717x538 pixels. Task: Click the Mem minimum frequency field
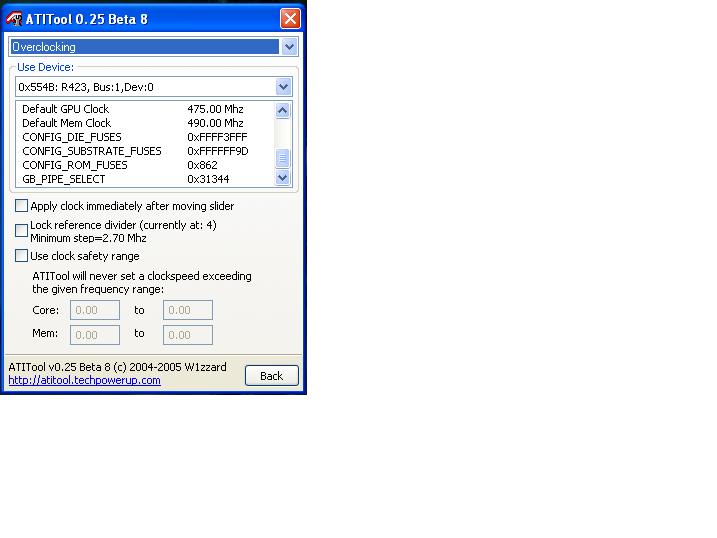(x=95, y=335)
